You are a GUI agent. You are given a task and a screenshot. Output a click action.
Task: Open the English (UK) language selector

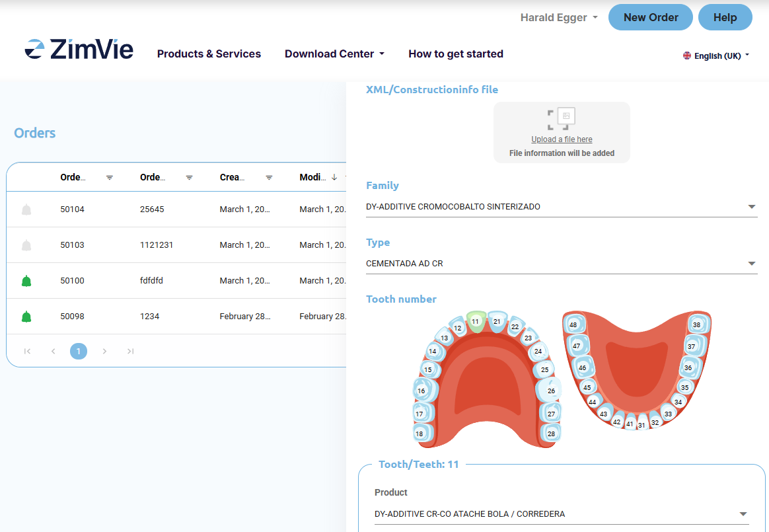point(716,56)
